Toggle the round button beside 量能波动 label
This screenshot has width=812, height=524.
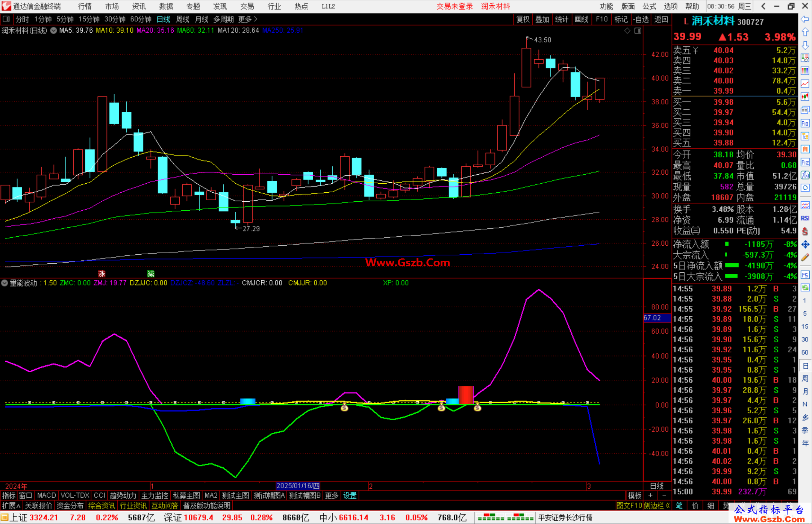[5, 283]
